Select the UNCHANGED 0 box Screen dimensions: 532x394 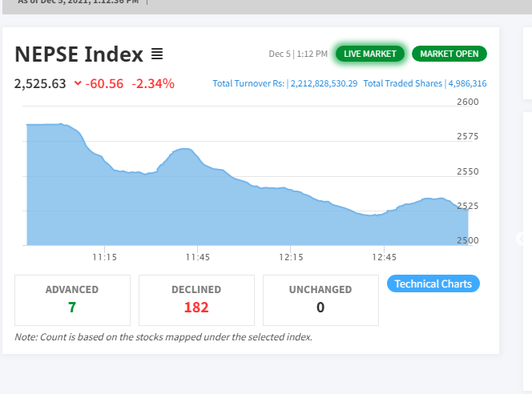point(320,300)
